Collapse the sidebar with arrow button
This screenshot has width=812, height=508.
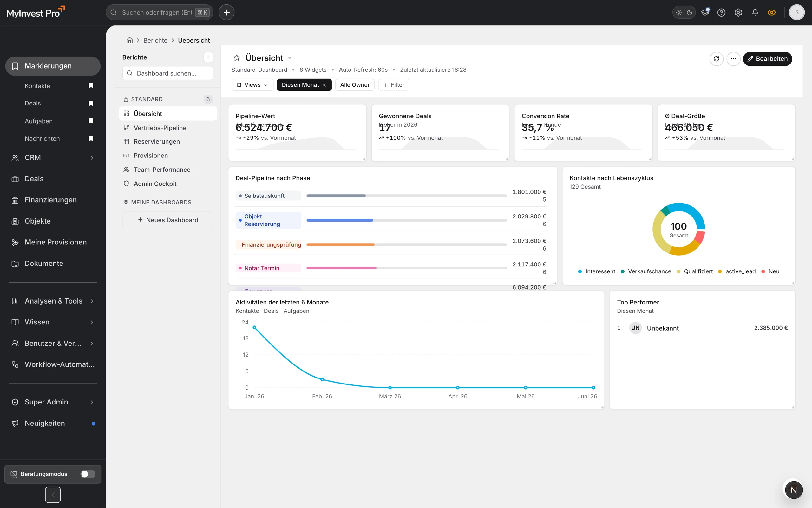(53, 495)
